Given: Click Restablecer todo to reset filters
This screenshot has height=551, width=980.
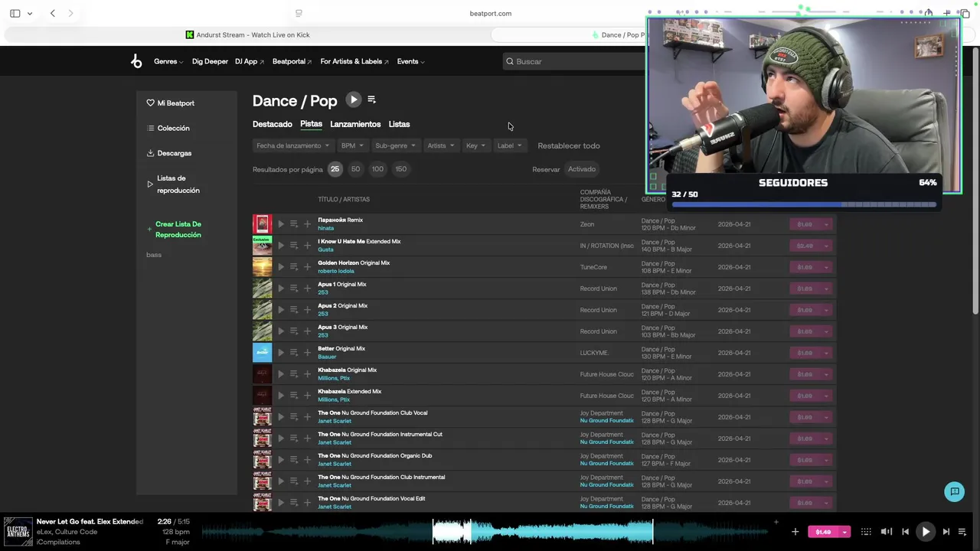Looking at the screenshot, I should [569, 145].
